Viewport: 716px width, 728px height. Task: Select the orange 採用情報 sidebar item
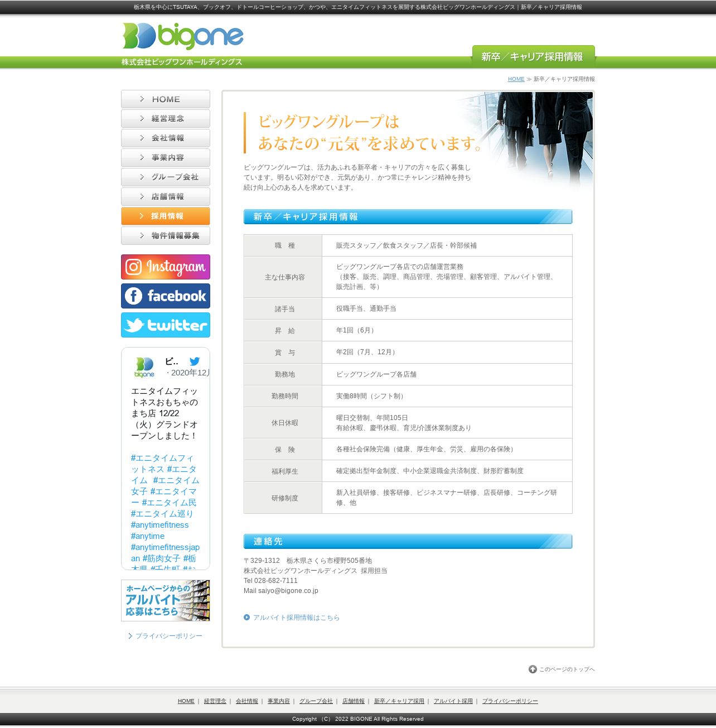coord(166,216)
